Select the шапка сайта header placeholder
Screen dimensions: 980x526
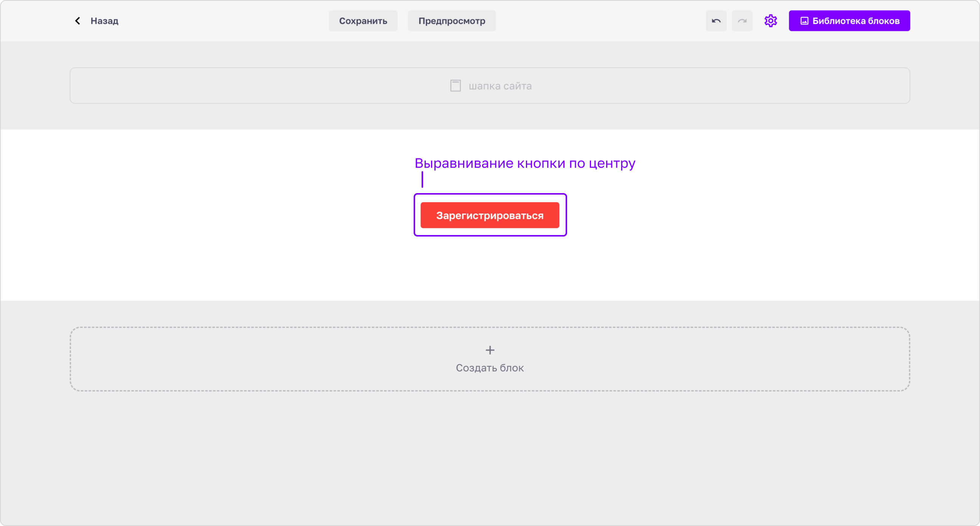click(x=490, y=85)
